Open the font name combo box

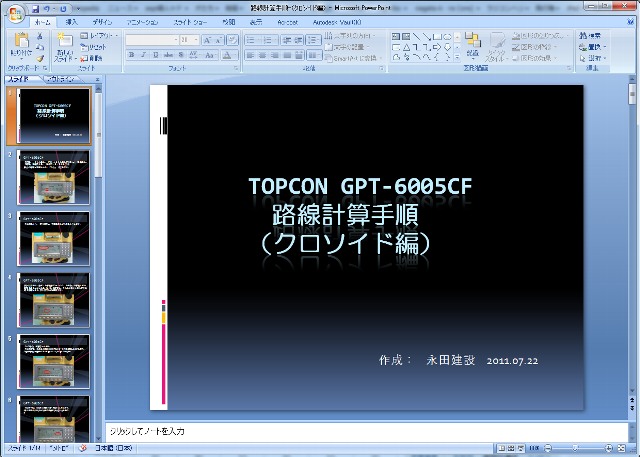[x=150, y=39]
